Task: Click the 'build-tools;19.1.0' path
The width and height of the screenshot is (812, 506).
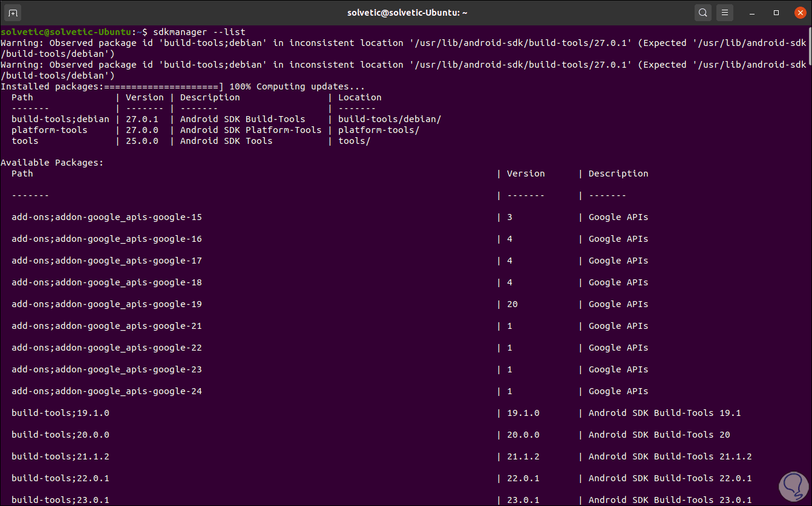Action: 61,413
